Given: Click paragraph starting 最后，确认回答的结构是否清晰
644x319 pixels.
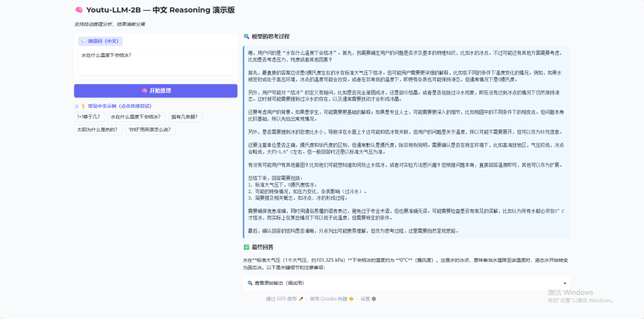Looking at the screenshot, I should point(353,231).
